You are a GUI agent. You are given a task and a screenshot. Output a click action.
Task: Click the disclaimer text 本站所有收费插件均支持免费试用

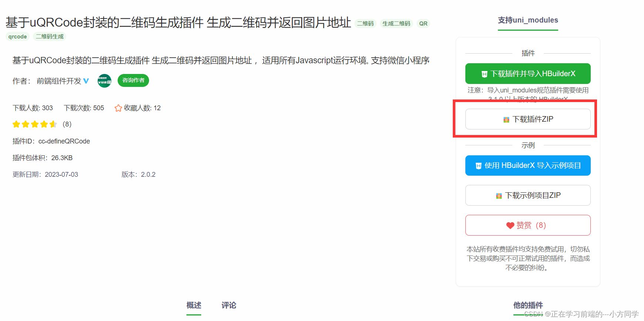point(528,258)
